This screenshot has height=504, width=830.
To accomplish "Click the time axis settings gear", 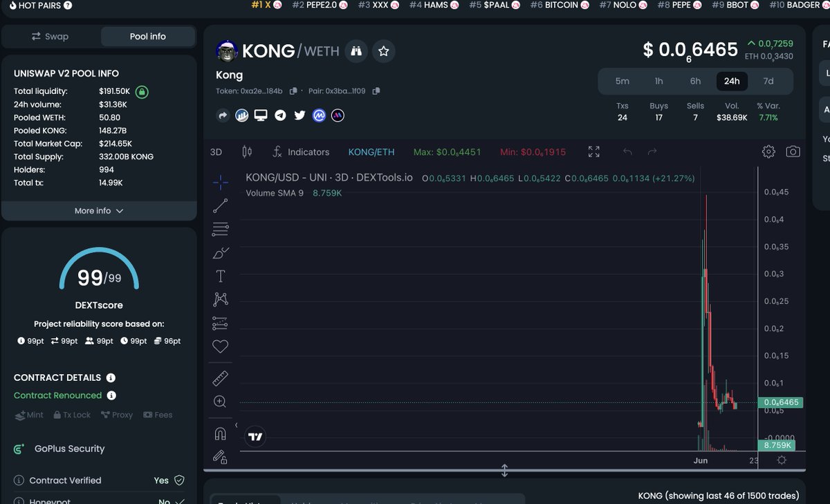I will [x=782, y=460].
